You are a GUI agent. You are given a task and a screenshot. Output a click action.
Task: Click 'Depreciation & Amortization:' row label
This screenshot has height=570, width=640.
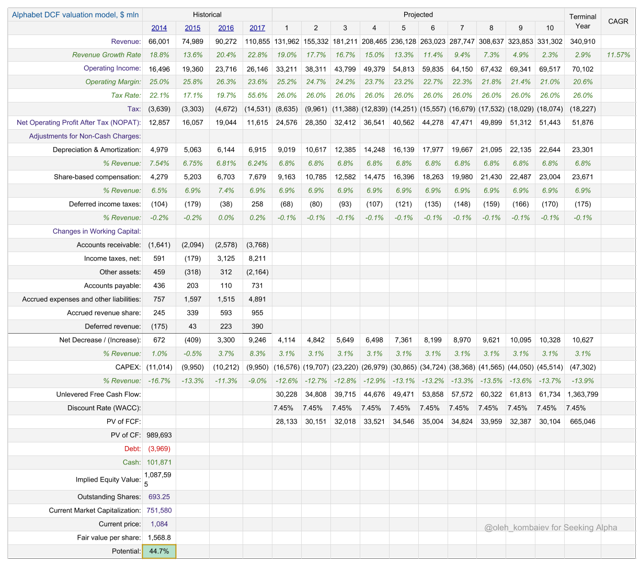[97, 149]
